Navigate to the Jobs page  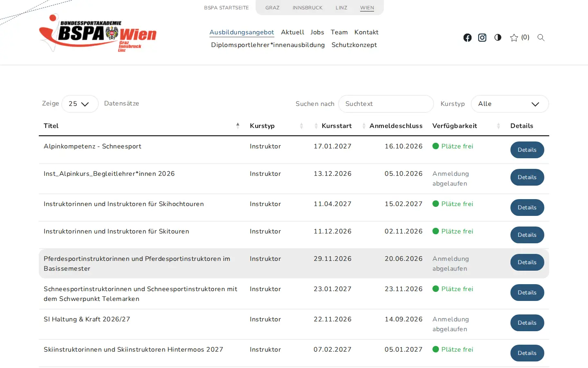click(317, 32)
